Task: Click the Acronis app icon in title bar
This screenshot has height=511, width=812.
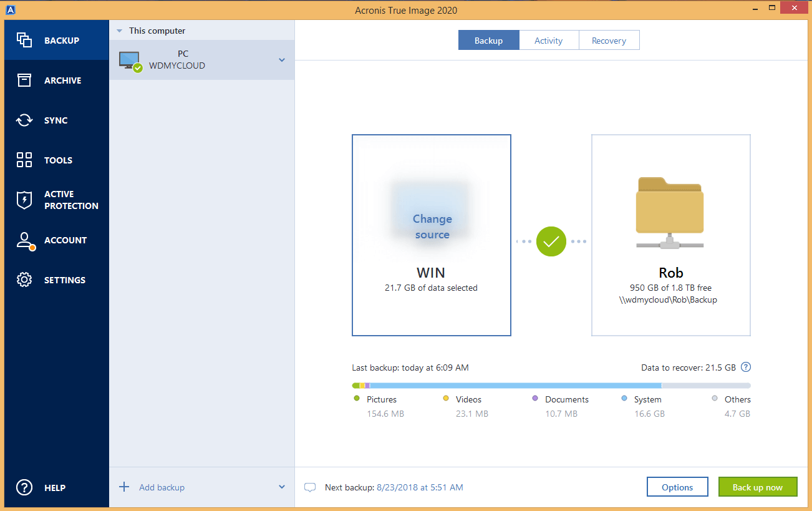Action: (x=9, y=9)
